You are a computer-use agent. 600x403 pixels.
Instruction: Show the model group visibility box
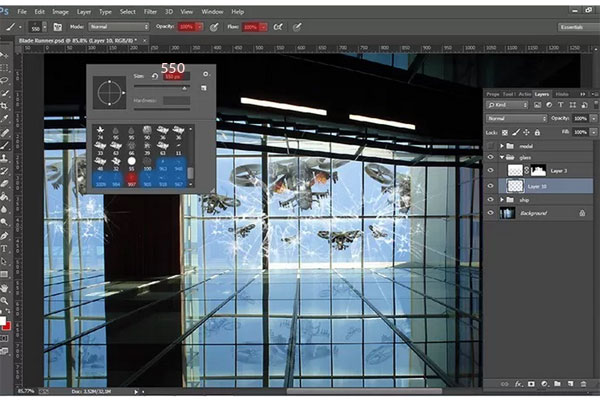click(491, 146)
